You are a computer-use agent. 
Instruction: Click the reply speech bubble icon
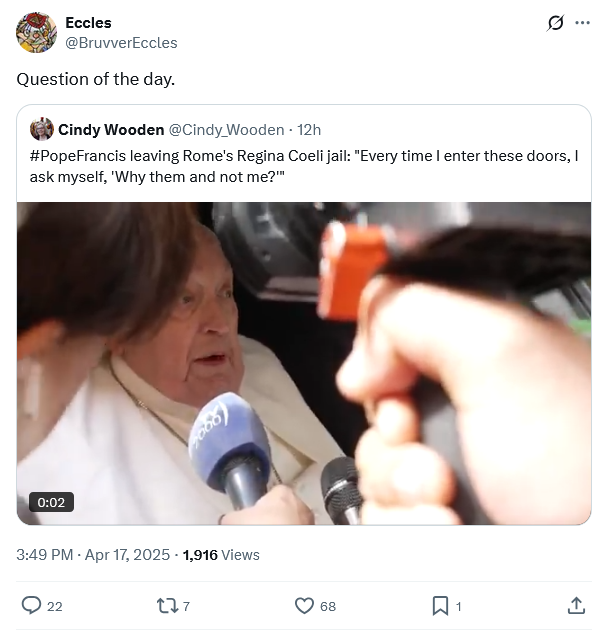click(x=32, y=605)
